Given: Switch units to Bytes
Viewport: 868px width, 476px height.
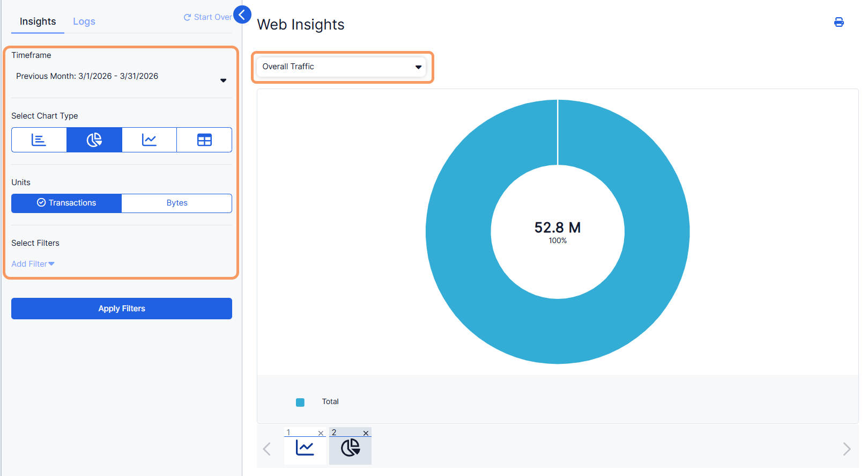Looking at the screenshot, I should [177, 203].
